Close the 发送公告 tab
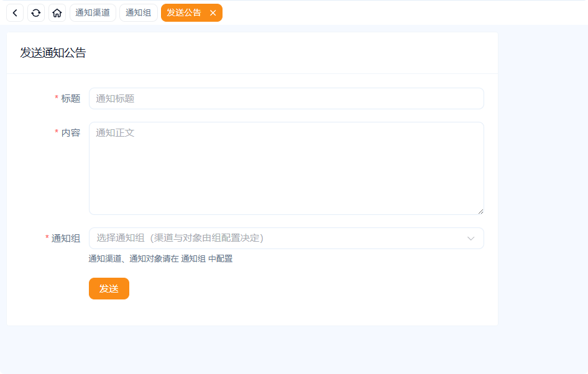The width and height of the screenshot is (588, 374). click(x=213, y=13)
